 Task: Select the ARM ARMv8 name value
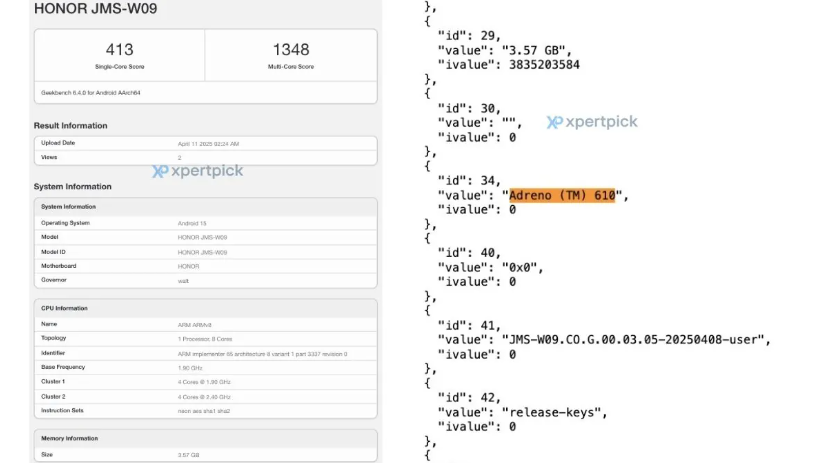pyautogui.click(x=194, y=324)
